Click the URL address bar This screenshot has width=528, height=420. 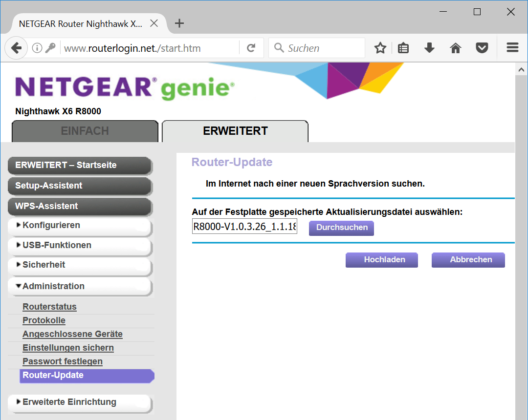(x=150, y=48)
